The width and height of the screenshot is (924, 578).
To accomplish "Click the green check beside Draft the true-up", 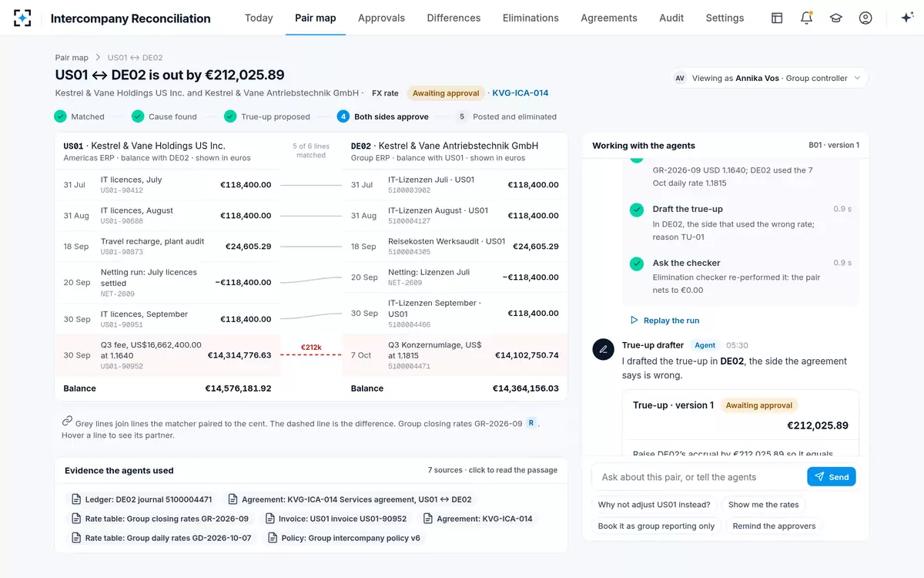I will point(636,210).
